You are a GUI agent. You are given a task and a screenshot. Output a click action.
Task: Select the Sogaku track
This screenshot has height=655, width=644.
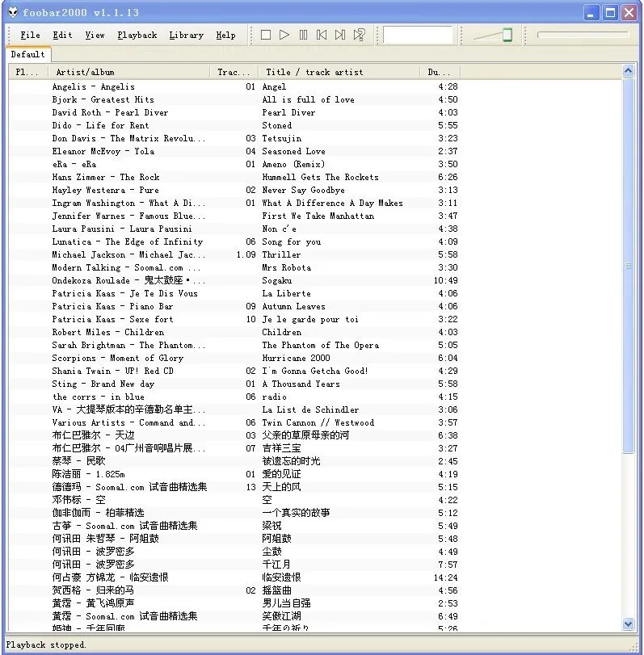[x=276, y=280]
